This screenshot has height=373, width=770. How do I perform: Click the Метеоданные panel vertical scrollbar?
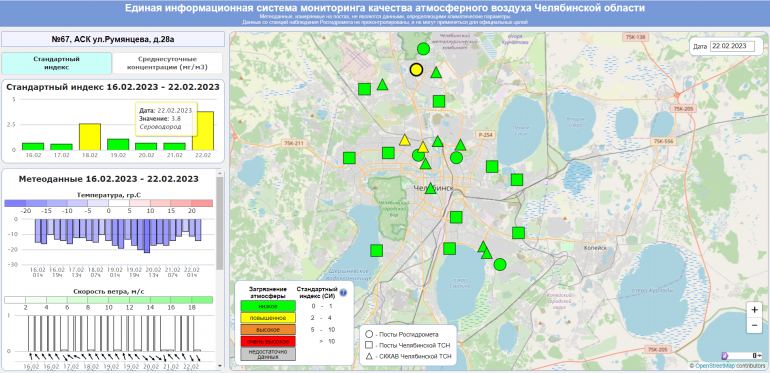pos(220,223)
